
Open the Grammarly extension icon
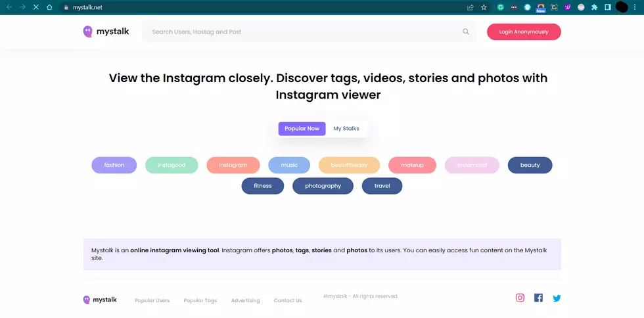[x=500, y=7]
